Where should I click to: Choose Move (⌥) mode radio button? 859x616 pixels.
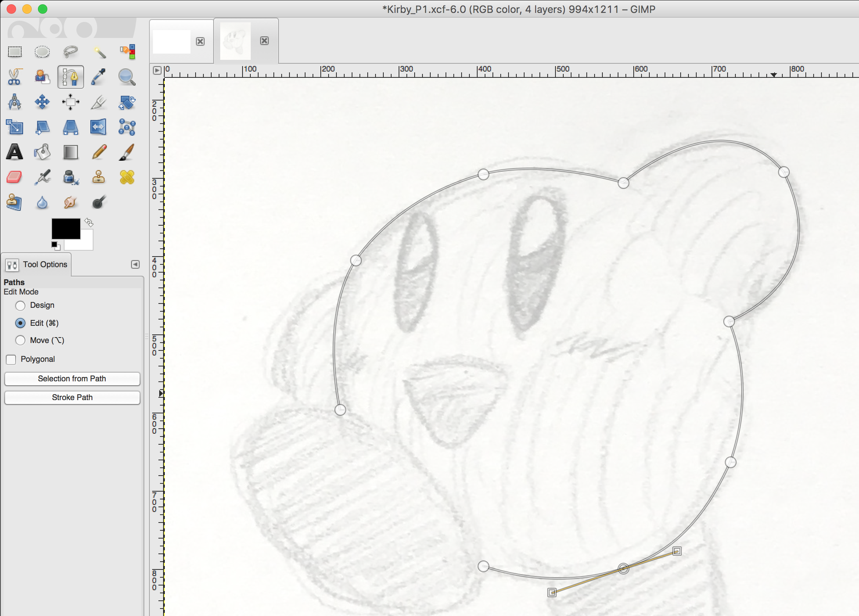point(20,340)
